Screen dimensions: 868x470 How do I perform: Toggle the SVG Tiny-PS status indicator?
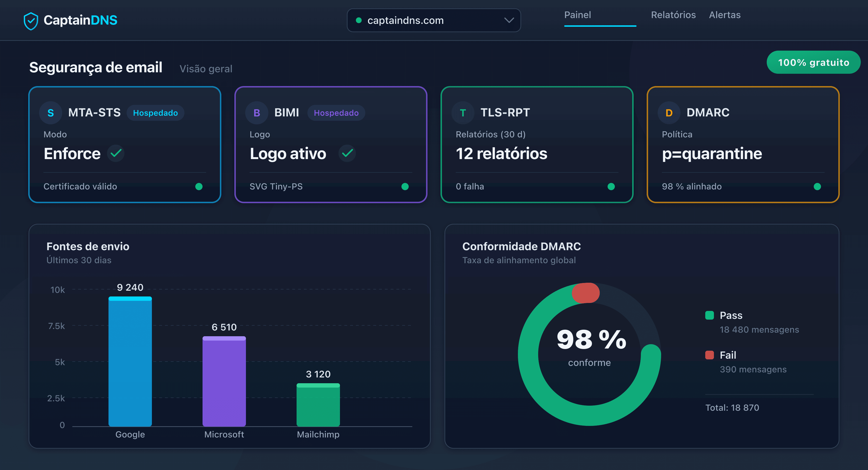(x=405, y=186)
